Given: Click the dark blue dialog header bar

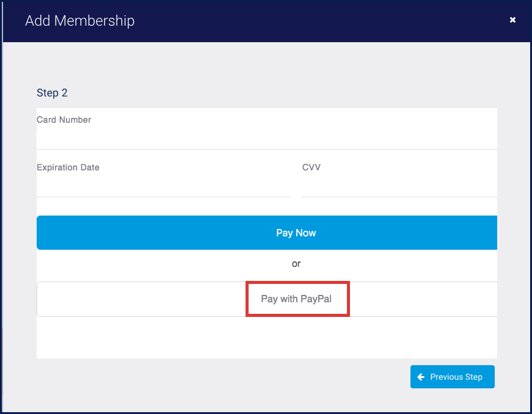Looking at the screenshot, I should tap(305, 21).
